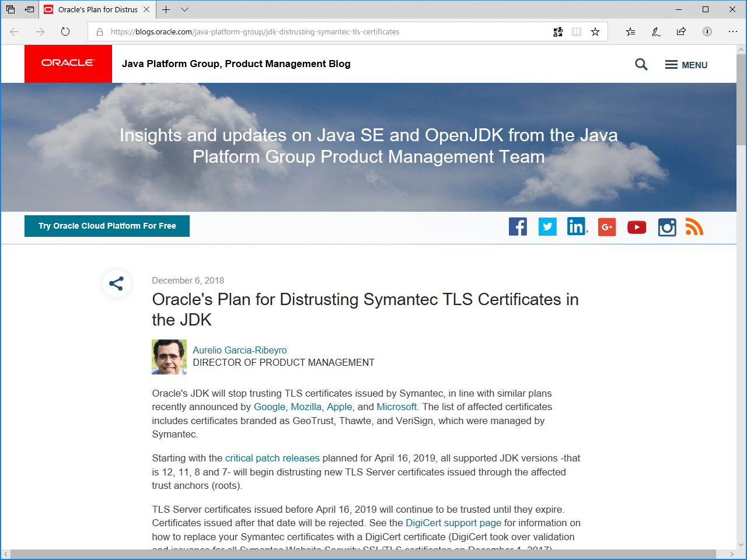
Task: Open the tab preview chevron
Action: [x=184, y=9]
